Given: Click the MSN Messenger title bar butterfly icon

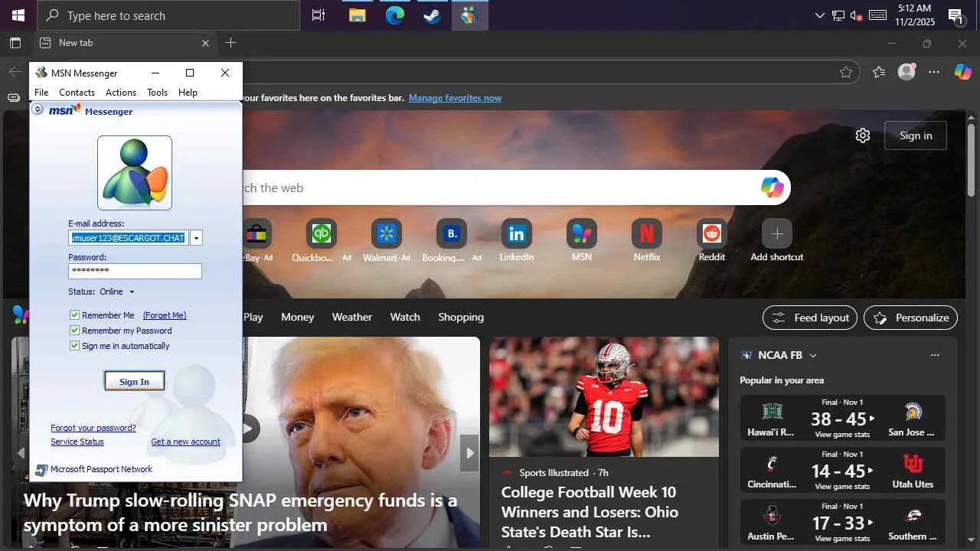Looking at the screenshot, I should click(41, 73).
